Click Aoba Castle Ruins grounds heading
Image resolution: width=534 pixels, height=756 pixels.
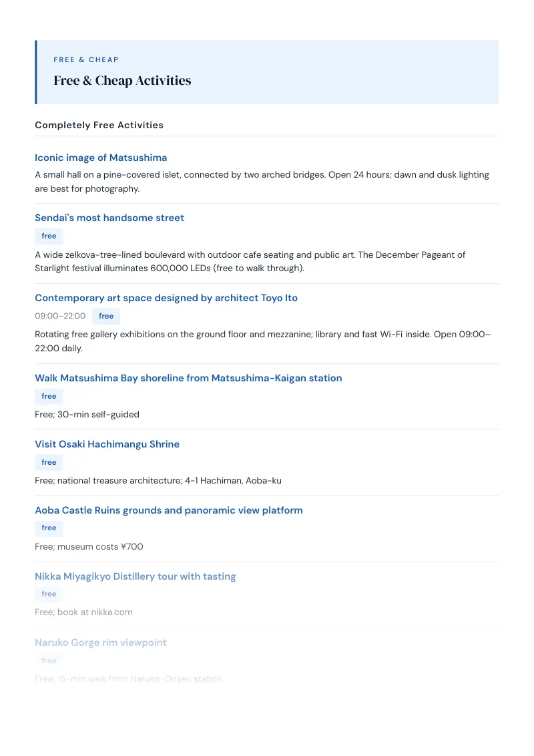169,510
